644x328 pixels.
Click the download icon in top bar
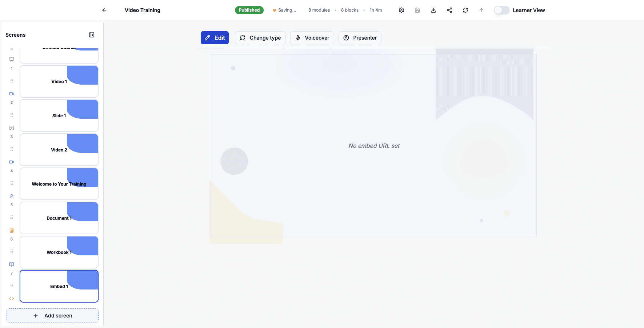tap(433, 10)
